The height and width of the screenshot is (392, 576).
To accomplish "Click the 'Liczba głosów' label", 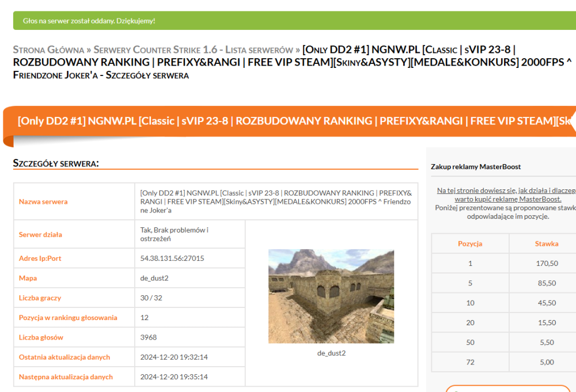I will (x=41, y=337).
